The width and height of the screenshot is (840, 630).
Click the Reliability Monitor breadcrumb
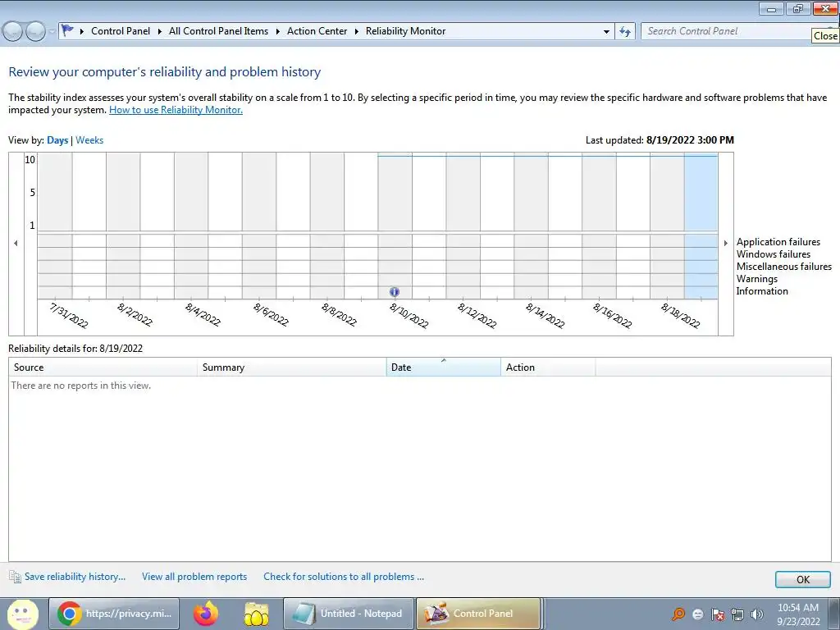[x=405, y=31]
